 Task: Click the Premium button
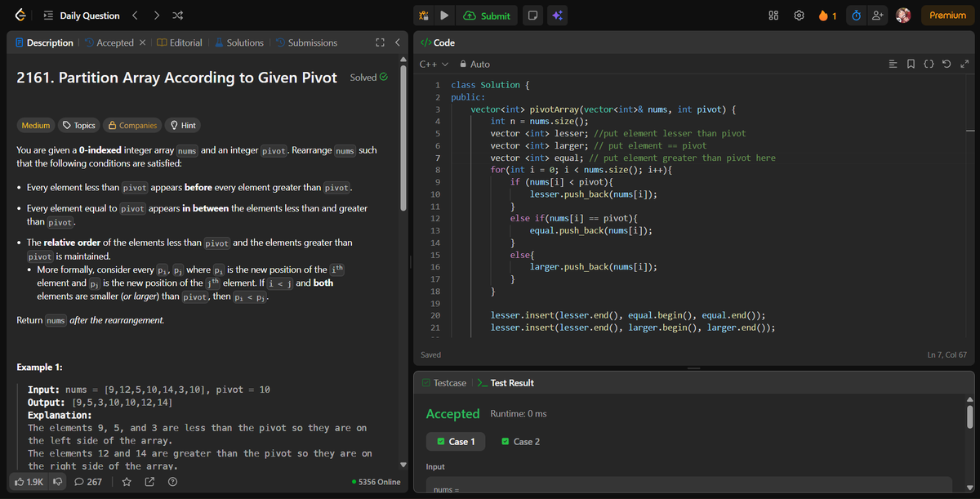point(947,16)
